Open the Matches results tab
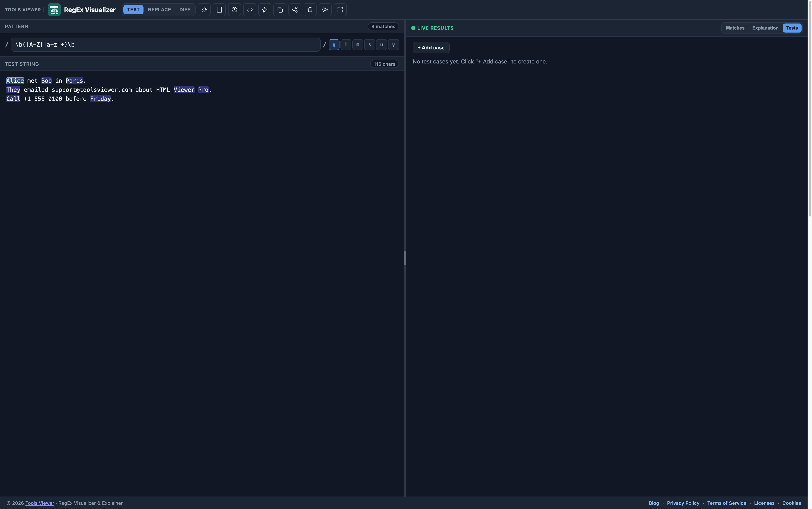 [x=735, y=28]
